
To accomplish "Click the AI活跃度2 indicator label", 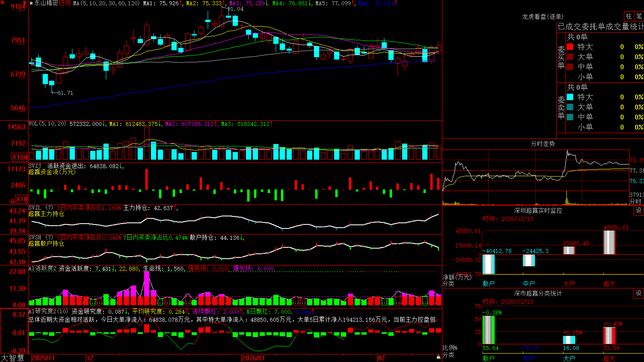I will [x=43, y=268].
